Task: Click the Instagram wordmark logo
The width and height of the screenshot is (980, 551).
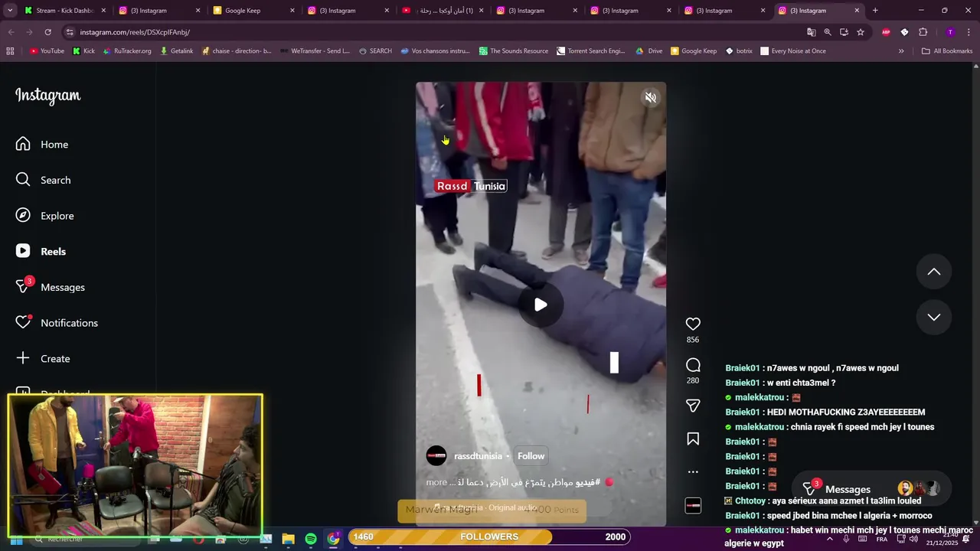Action: 47,96
